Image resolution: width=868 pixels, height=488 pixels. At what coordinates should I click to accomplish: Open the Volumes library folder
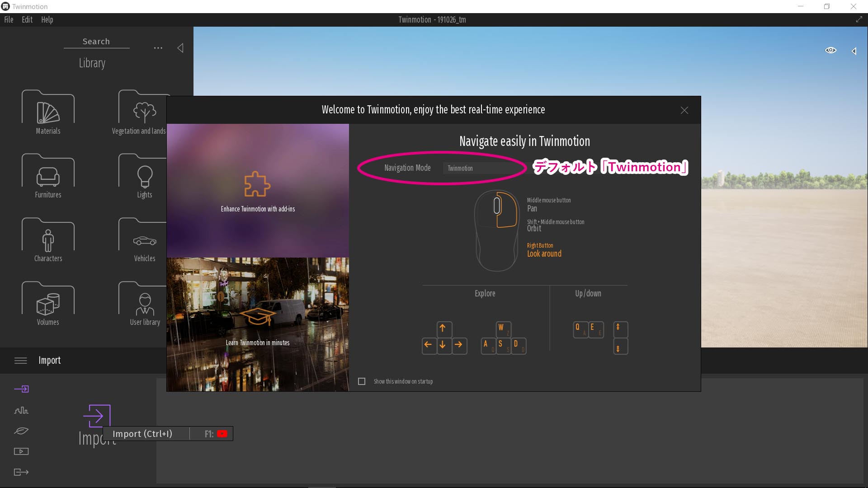[48, 304]
